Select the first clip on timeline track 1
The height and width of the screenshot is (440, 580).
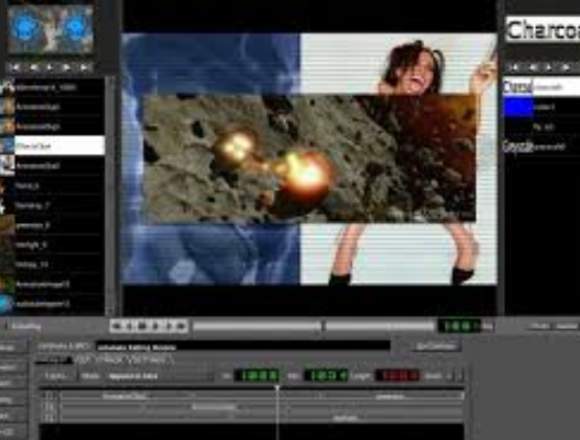click(x=125, y=396)
